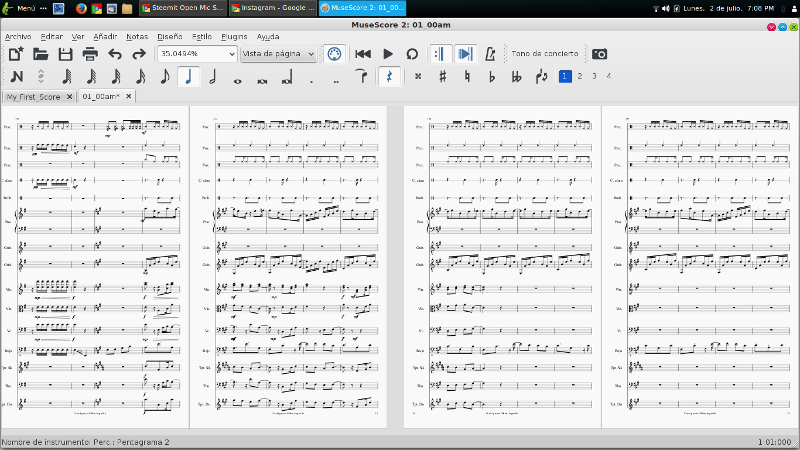
Task: Apply double flat accidental
Action: (x=516, y=77)
